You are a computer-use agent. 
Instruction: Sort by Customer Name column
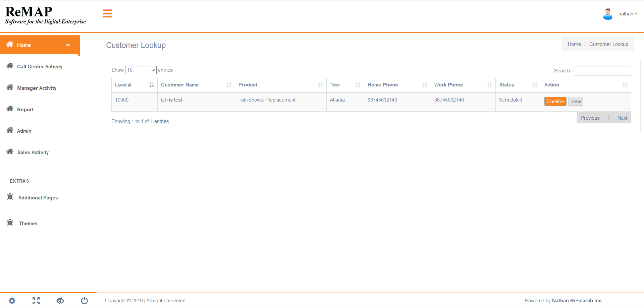click(x=196, y=85)
